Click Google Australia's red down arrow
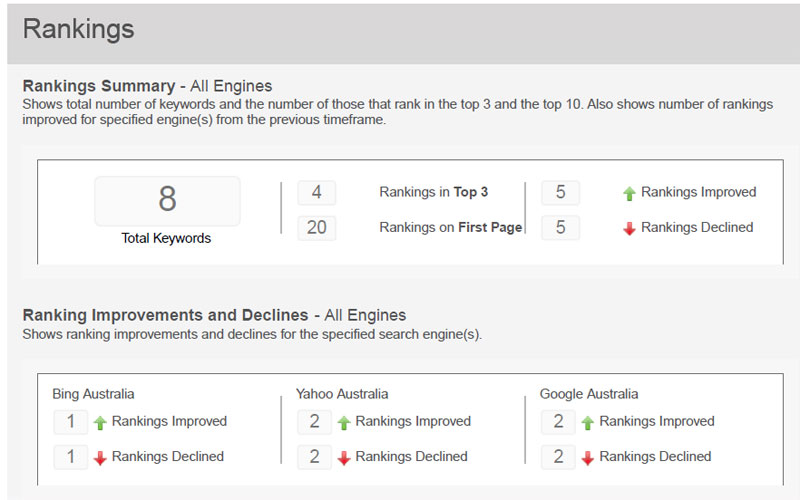The width and height of the screenshot is (800, 500). pyautogui.click(x=587, y=457)
